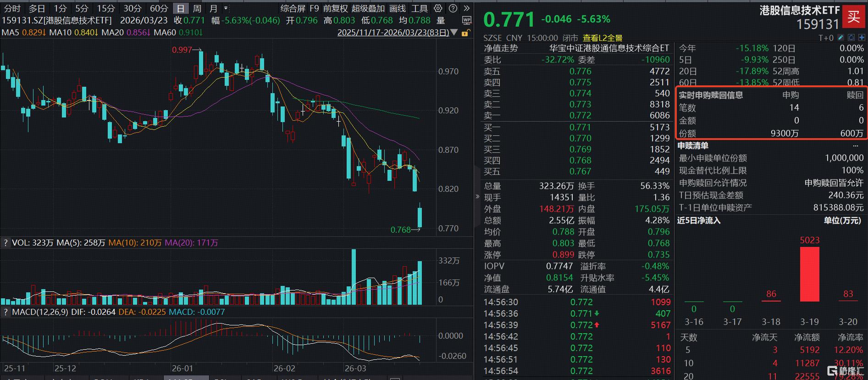Click the large 0.771 latest price
The height and width of the screenshot is (380, 868).
[x=509, y=20]
